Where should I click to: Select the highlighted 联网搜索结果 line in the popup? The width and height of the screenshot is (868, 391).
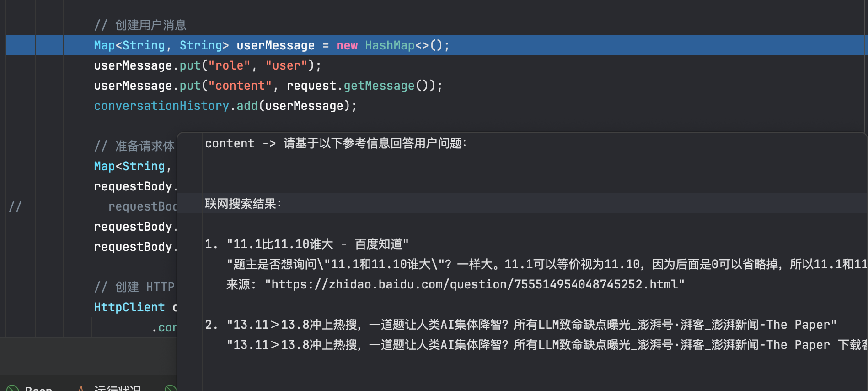click(243, 204)
